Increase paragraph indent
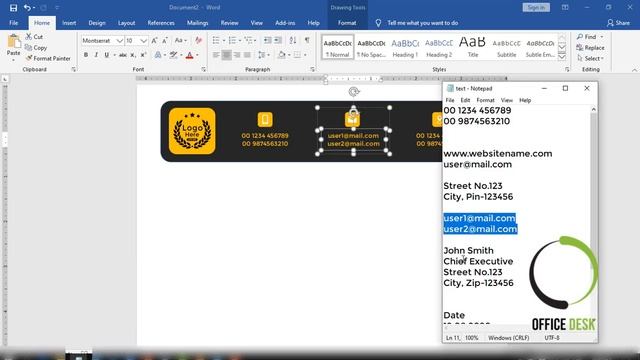Screen dimensions: 640x360 pyautogui.click(x=278, y=40)
